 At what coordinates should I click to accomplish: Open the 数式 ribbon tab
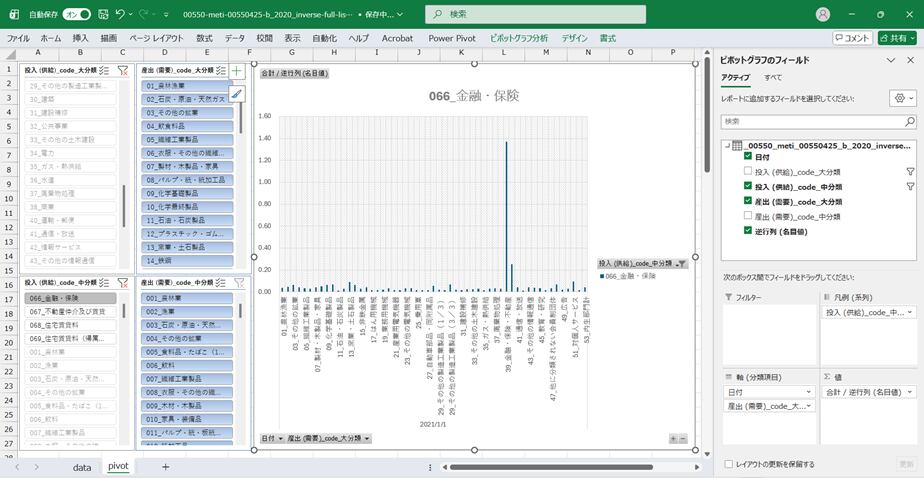(204, 38)
